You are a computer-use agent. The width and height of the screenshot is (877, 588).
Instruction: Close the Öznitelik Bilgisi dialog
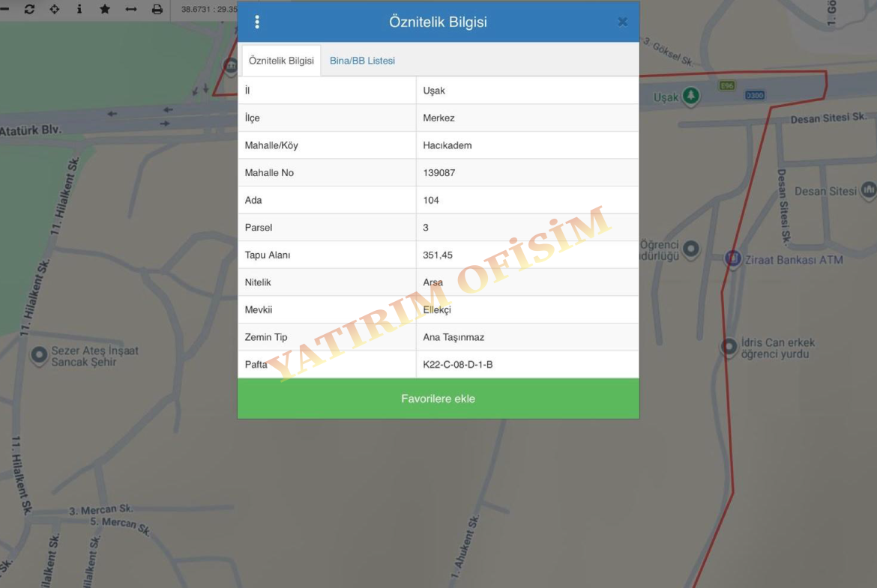point(622,22)
